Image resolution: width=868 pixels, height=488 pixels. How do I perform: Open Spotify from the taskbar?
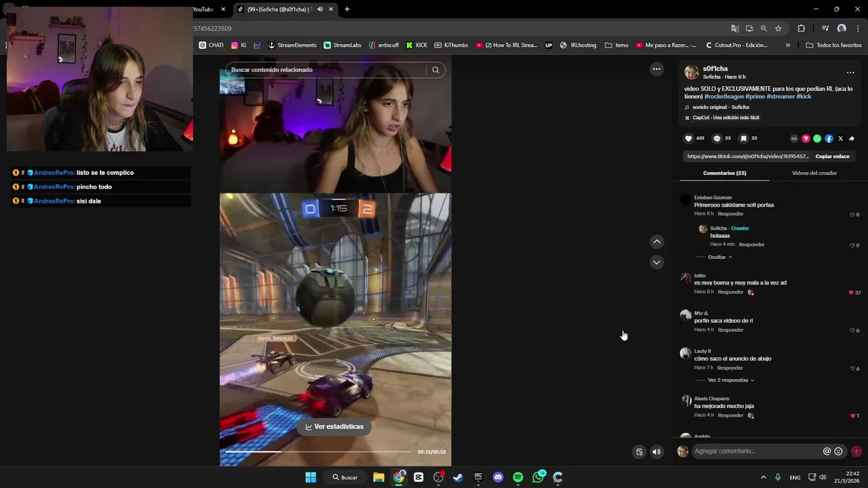[518, 477]
